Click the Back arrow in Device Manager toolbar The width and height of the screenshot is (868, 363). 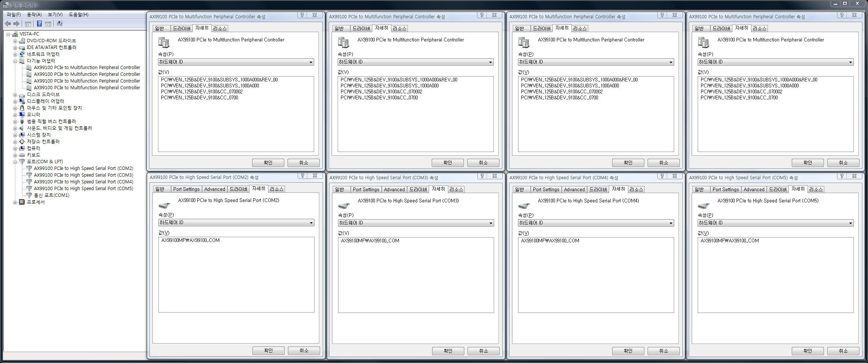pyautogui.click(x=8, y=24)
